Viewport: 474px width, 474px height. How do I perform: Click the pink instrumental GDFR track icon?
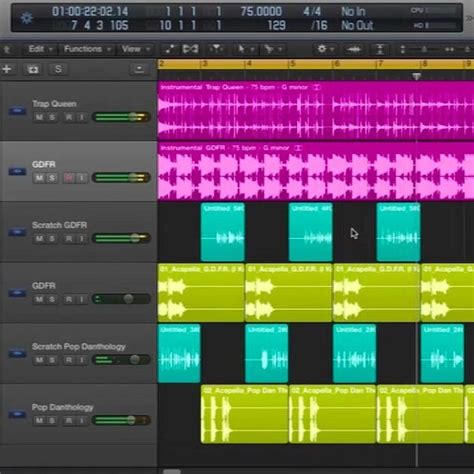[17, 171]
